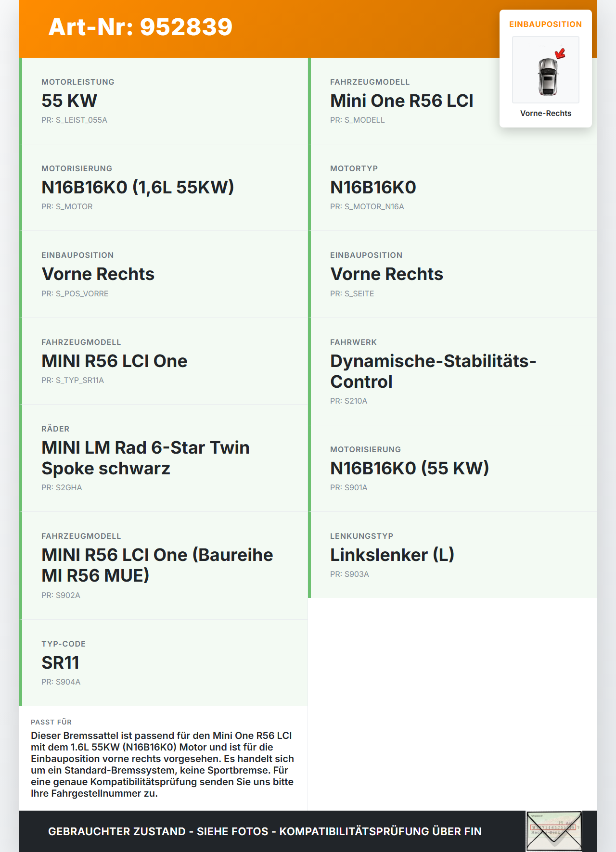Click the orange Einbauposition panel title
The width and height of the screenshot is (616, 852).
click(x=546, y=24)
